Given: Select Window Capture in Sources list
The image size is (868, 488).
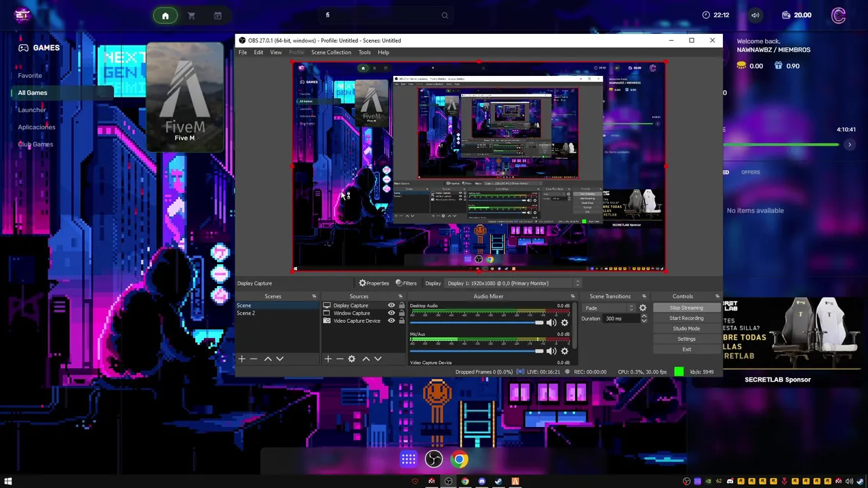Looking at the screenshot, I should 352,313.
